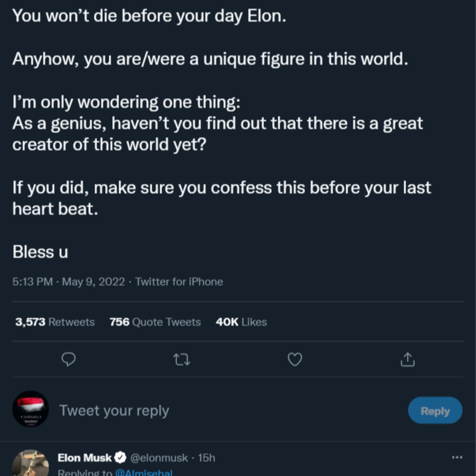Click the 15h timestamp on Elon's reply
This screenshot has width=476, height=476.
click(x=206, y=458)
